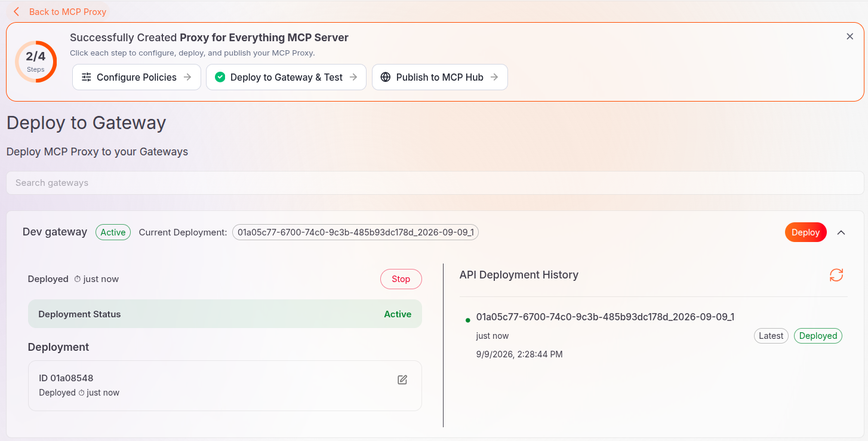Click the API Deployment History heading

(x=519, y=275)
